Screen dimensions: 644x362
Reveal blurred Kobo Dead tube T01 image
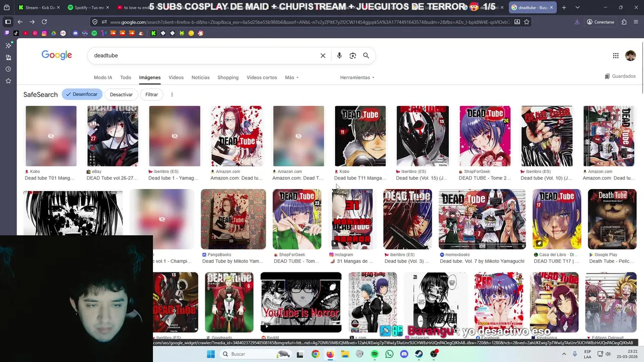point(51,136)
